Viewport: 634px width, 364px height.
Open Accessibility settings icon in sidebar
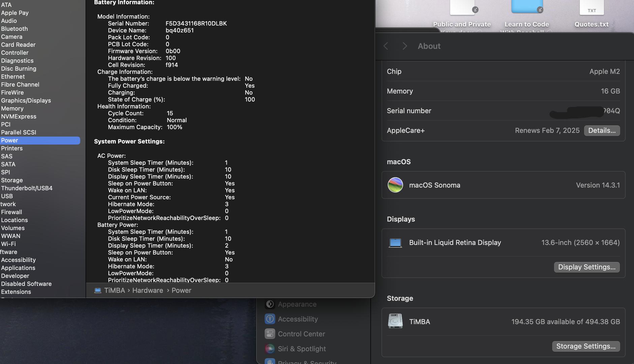click(270, 319)
